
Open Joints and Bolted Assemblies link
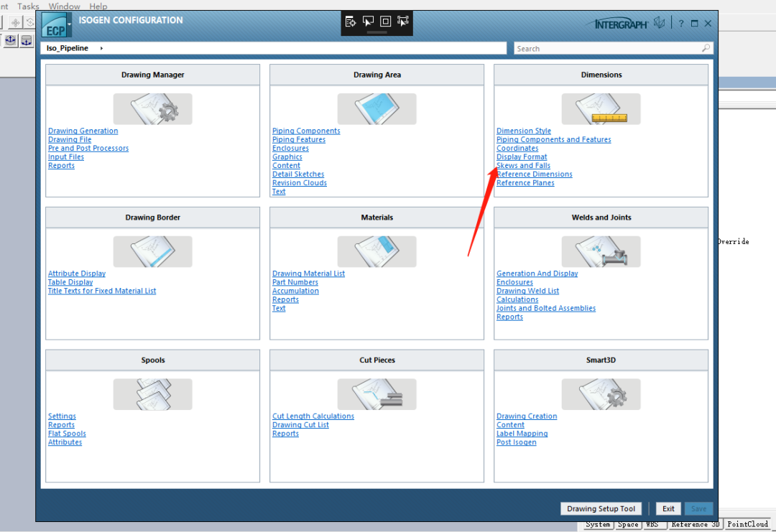click(546, 308)
